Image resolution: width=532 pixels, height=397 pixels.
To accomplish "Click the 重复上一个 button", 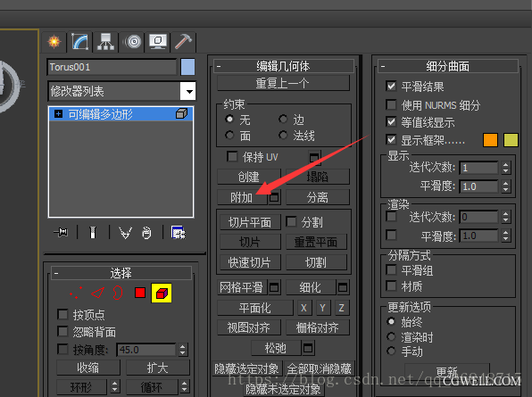I will pyautogui.click(x=283, y=83).
